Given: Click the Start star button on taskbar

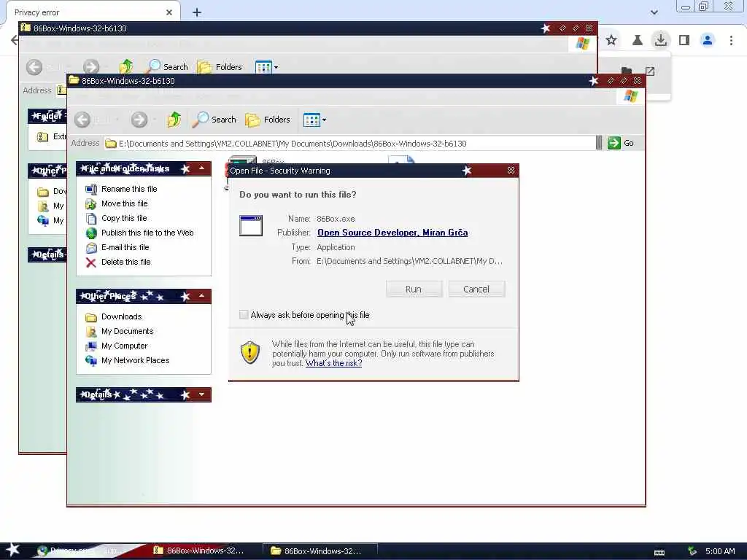Looking at the screenshot, I should pos(13,550).
